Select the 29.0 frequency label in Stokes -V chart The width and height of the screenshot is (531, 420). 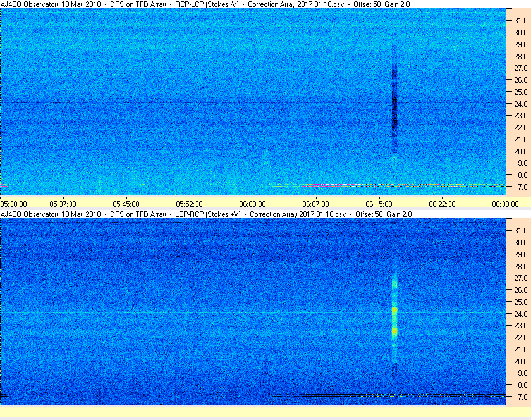click(521, 45)
